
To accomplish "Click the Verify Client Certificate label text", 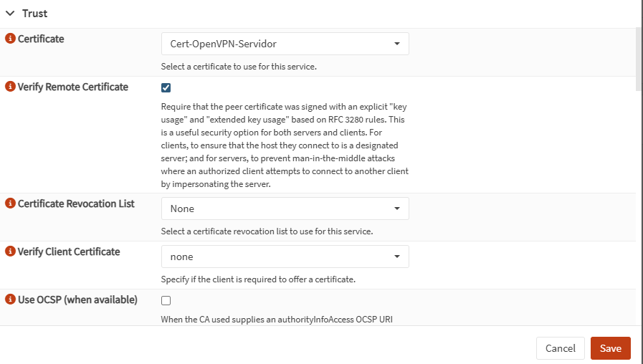I will pos(69,252).
